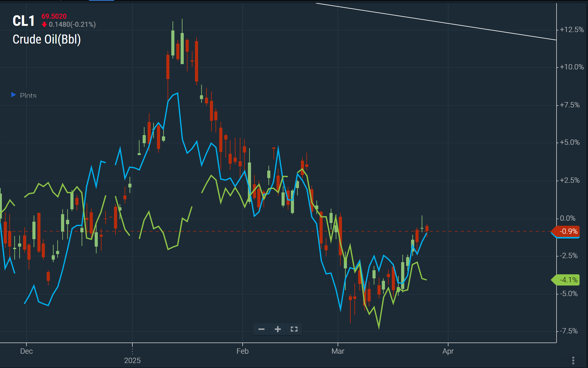Image resolution: width=588 pixels, height=368 pixels.
Task: Click the Apr label on time axis
Action: point(448,351)
